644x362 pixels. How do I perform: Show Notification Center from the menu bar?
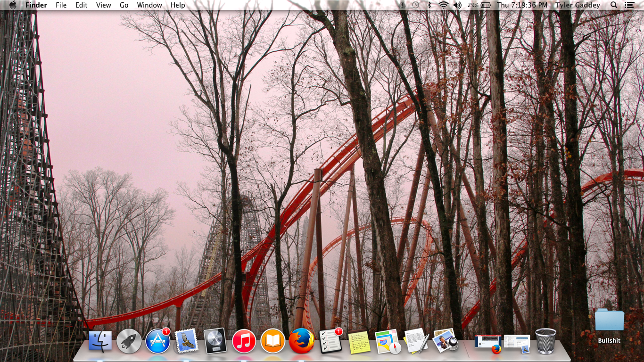click(x=629, y=5)
